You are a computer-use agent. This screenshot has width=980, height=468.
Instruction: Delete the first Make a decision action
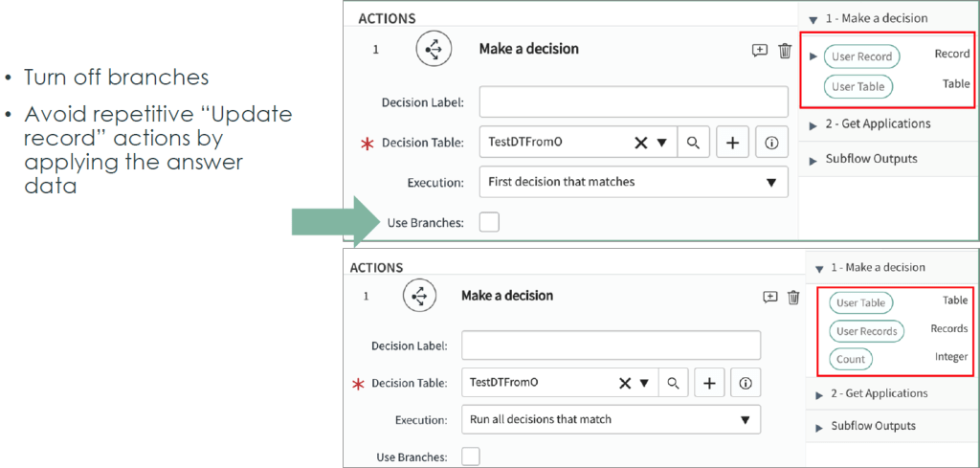[785, 51]
